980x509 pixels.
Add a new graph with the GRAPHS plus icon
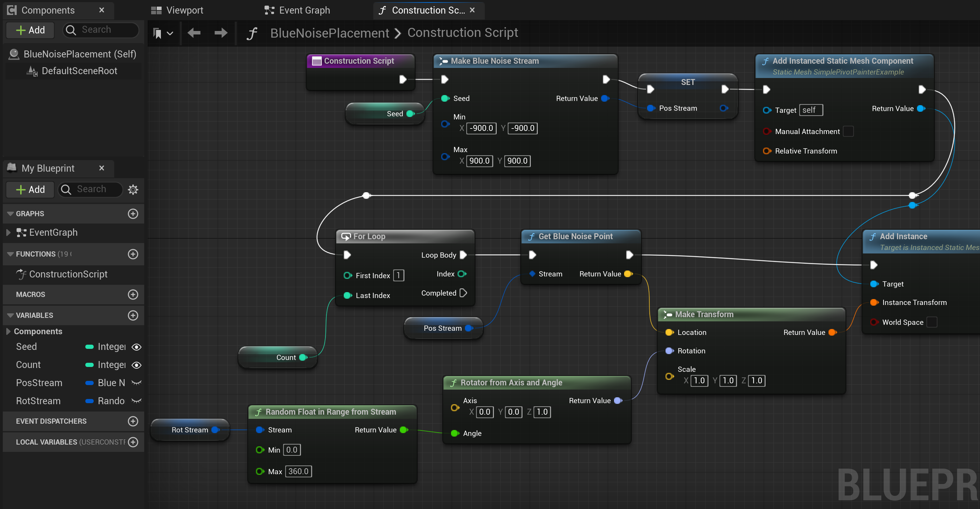[133, 213]
